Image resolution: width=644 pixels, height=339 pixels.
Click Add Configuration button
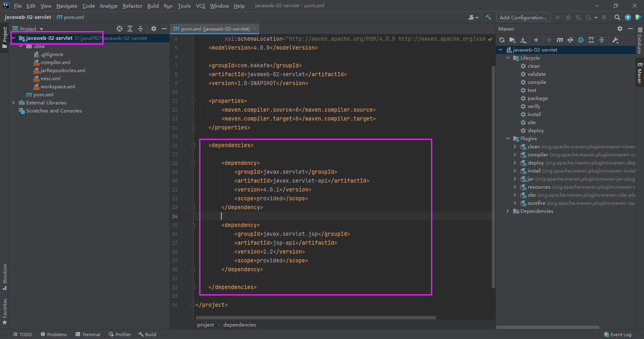coord(523,17)
